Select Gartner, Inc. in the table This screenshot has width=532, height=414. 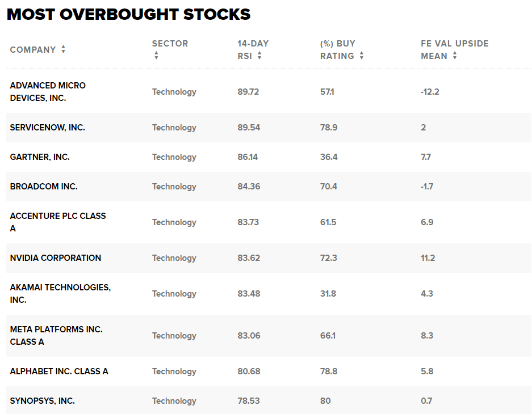pyautogui.click(x=40, y=157)
